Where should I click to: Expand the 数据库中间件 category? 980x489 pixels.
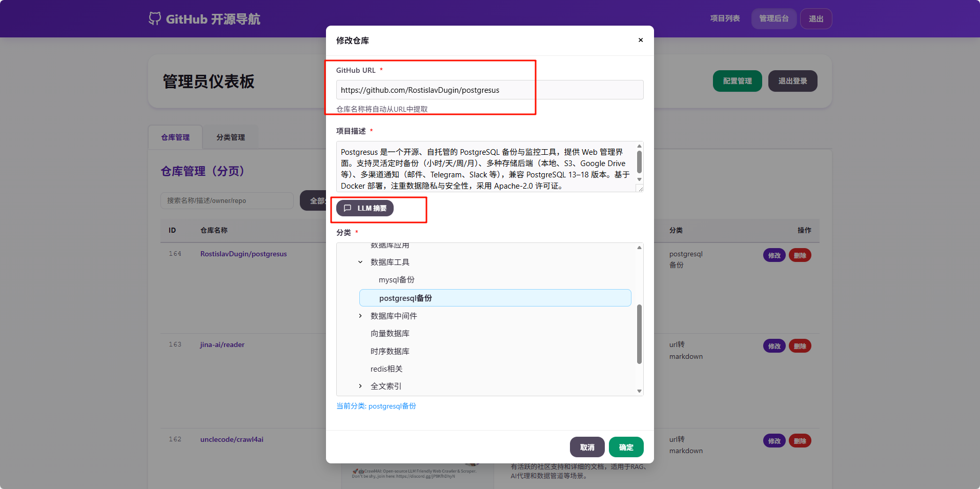click(360, 316)
